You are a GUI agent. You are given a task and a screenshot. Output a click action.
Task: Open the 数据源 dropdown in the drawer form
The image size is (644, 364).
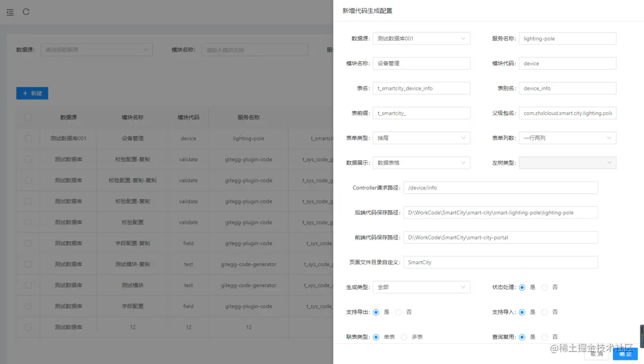point(421,38)
